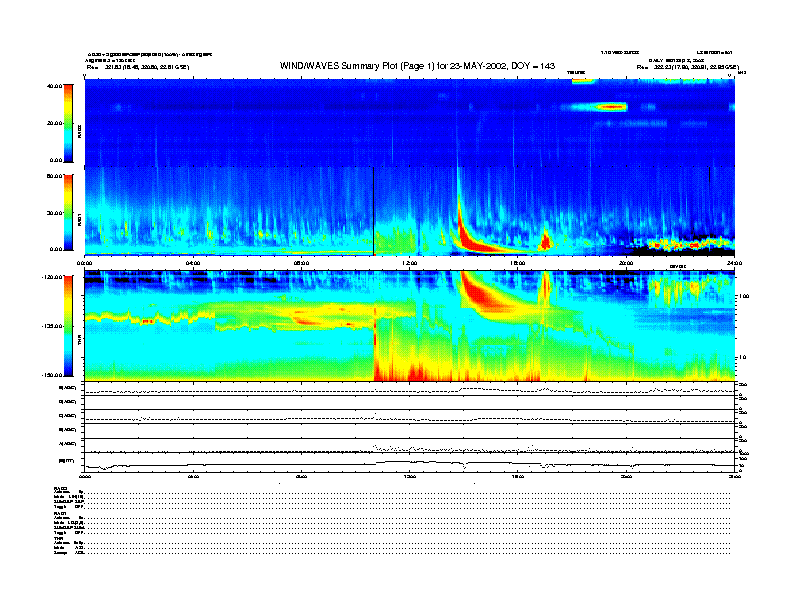Click the -135.00 label on TNR scale

(53, 326)
